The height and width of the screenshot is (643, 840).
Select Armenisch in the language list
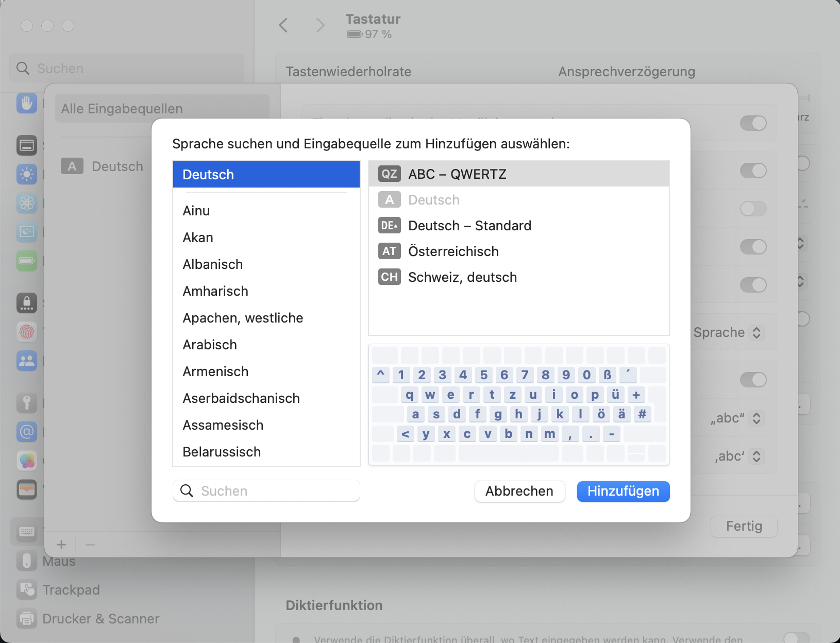coord(266,371)
